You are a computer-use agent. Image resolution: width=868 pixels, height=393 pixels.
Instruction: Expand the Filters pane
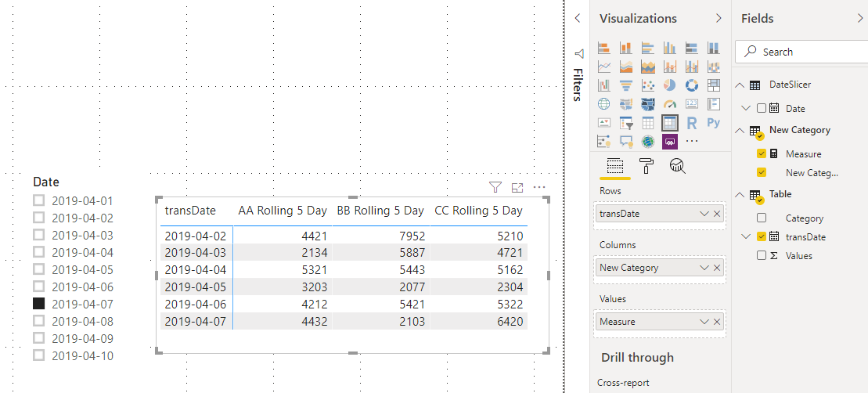(x=578, y=18)
